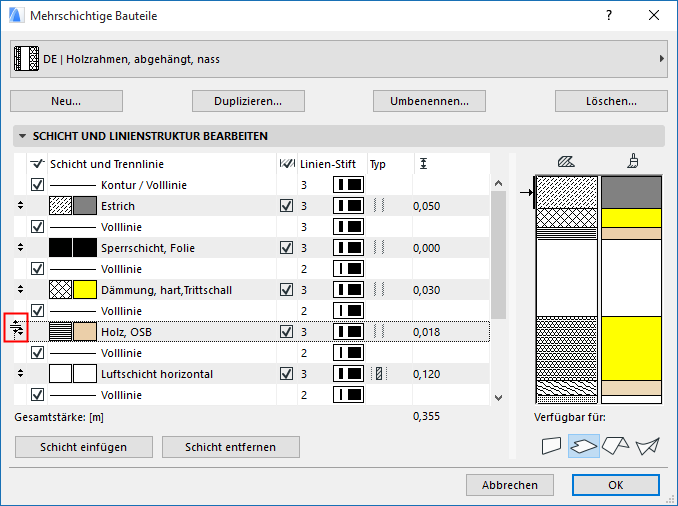Click the yellow swatch of Dämmung layer
The width and height of the screenshot is (678, 506).
85,290
